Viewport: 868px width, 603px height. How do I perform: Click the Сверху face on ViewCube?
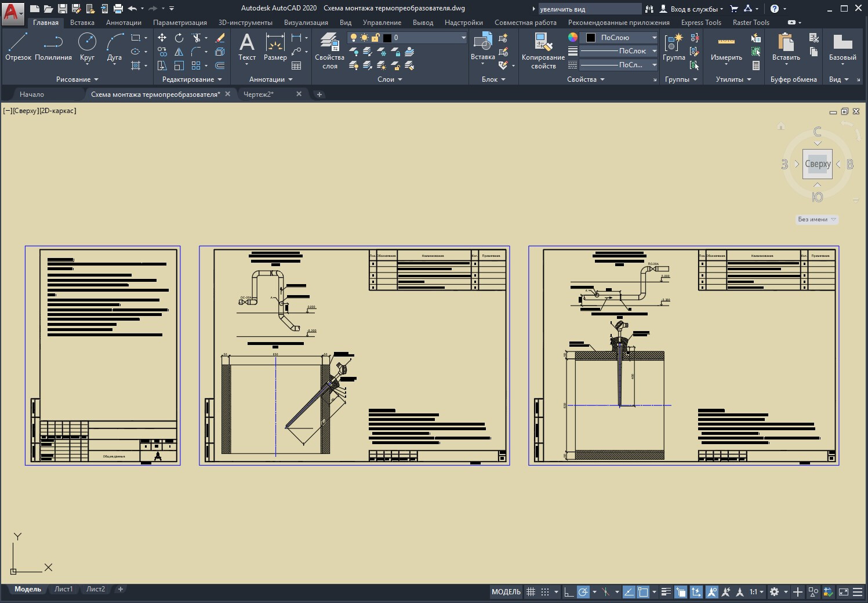coord(818,164)
